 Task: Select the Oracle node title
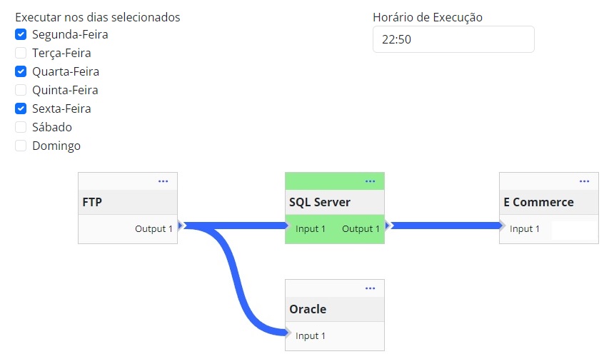(x=308, y=309)
